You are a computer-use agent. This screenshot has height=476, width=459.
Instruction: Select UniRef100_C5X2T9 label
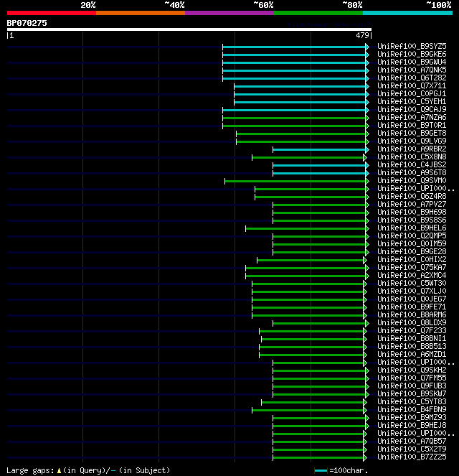[x=412, y=449]
